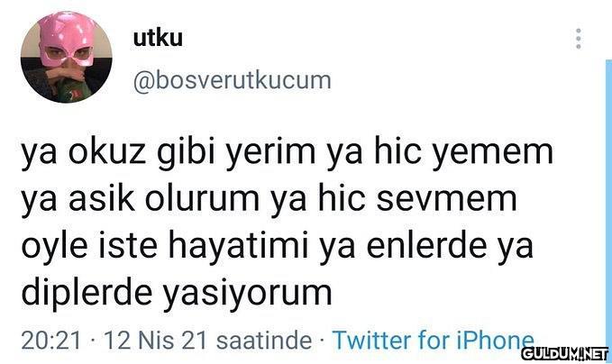Click the tweet line starting oyle iste hayatimi
Screen dimensions: 612x364
[x=277, y=247]
